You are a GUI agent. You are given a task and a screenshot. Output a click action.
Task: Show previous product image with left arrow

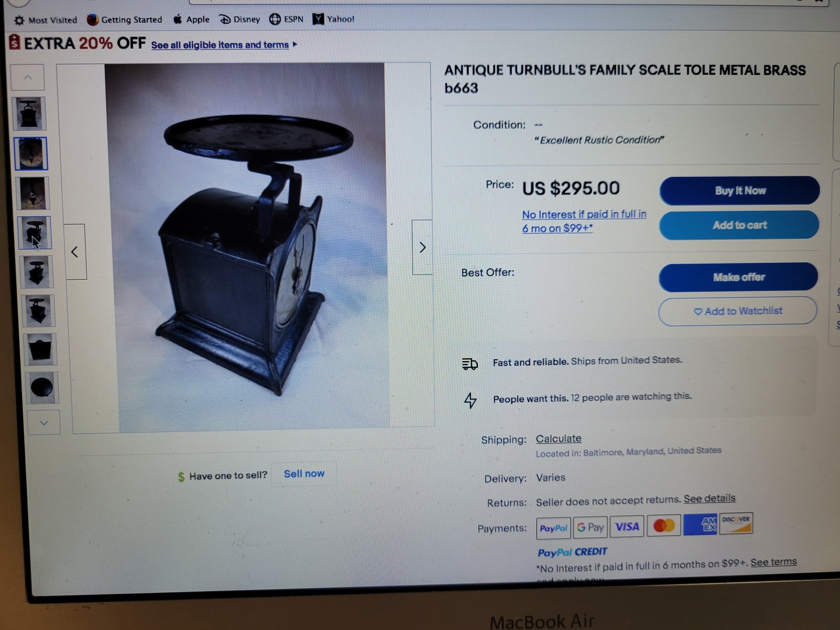coord(75,252)
